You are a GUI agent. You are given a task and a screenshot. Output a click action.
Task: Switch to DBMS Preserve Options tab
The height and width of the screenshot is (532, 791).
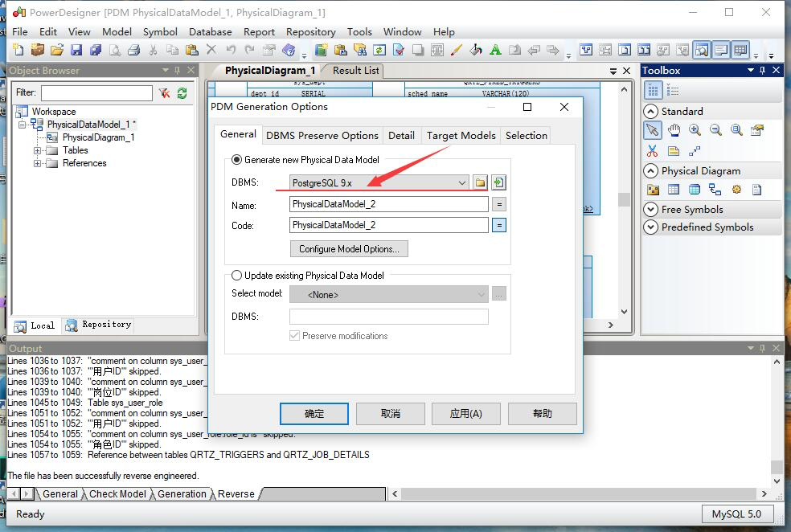tap(322, 136)
